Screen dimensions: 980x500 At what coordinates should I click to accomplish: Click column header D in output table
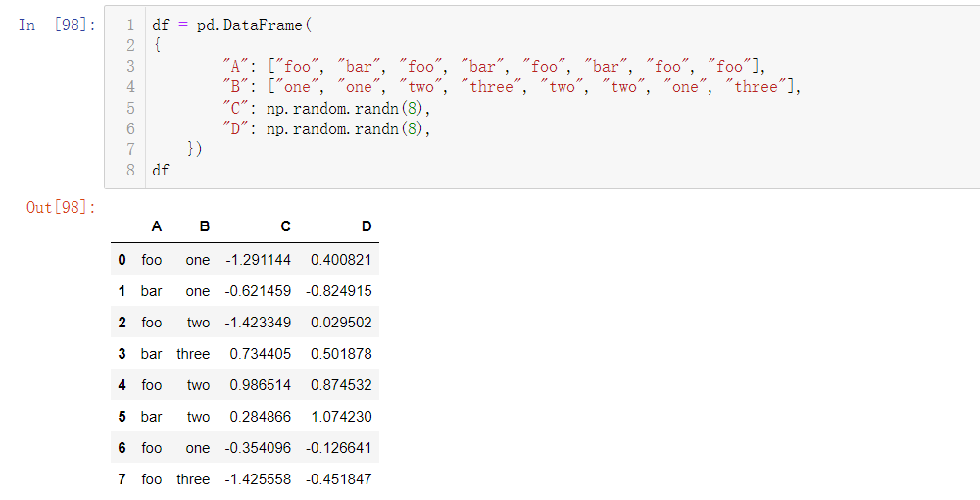367,226
